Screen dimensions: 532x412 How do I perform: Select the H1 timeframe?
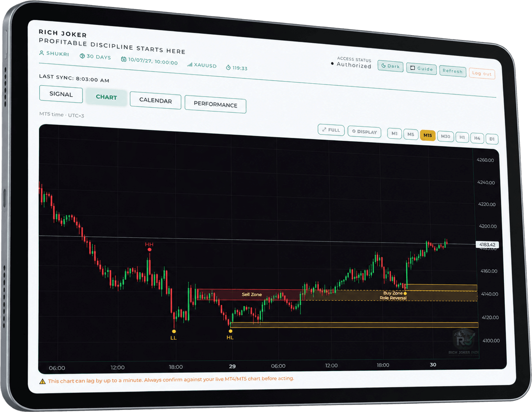tap(462, 137)
